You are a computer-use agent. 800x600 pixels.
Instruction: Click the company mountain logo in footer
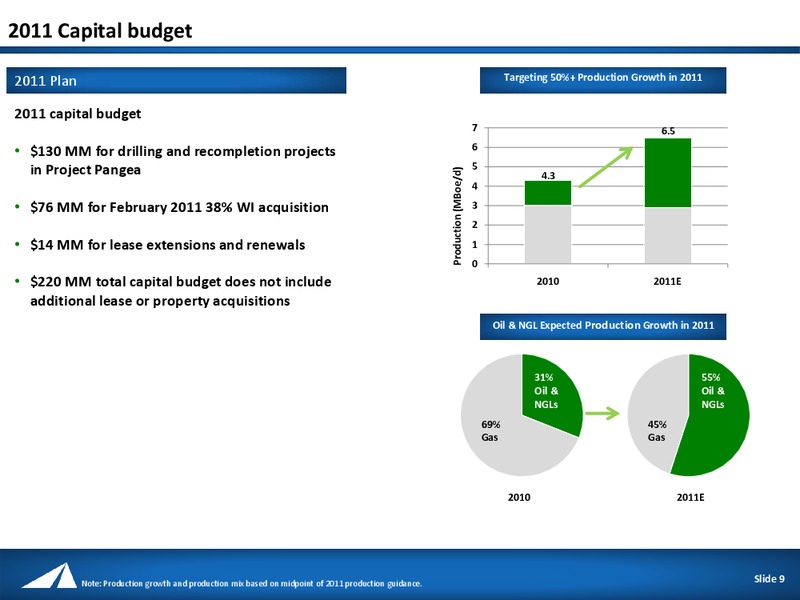point(49,575)
